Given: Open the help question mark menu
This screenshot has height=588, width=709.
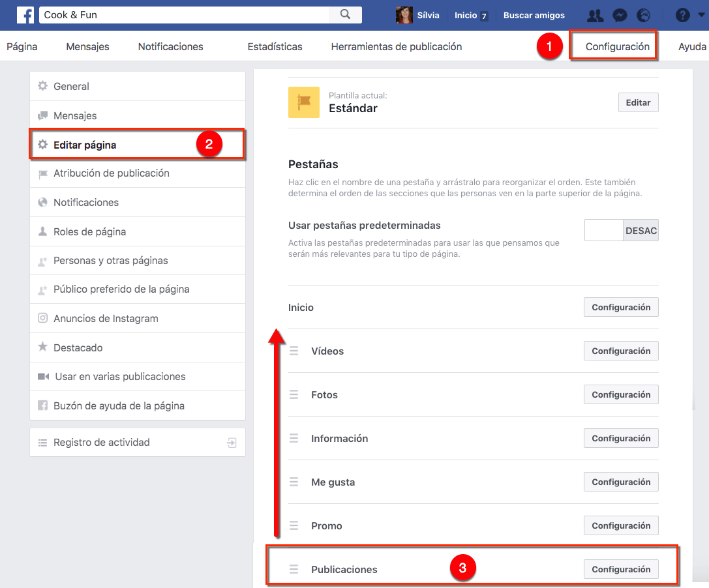Looking at the screenshot, I should tap(682, 14).
